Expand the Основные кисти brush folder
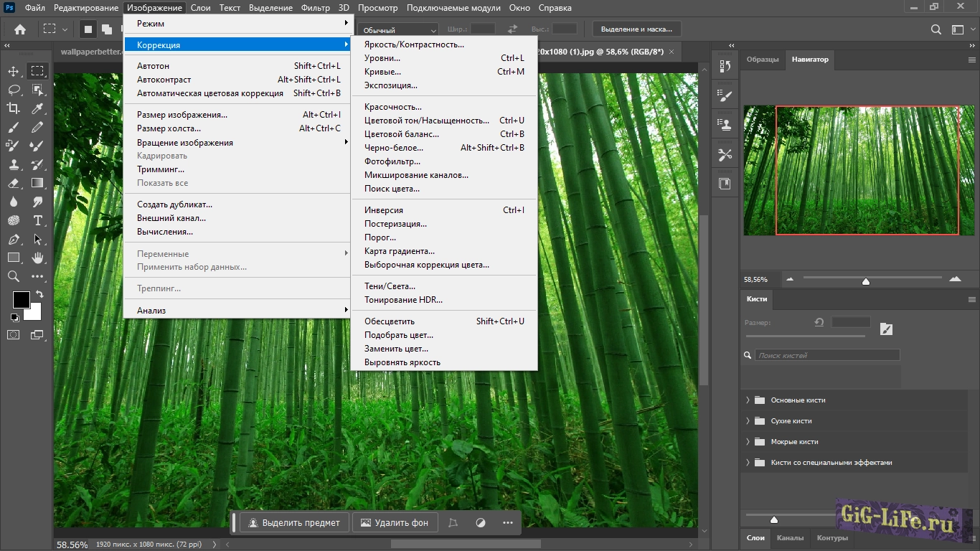This screenshot has height=551, width=980. point(748,400)
